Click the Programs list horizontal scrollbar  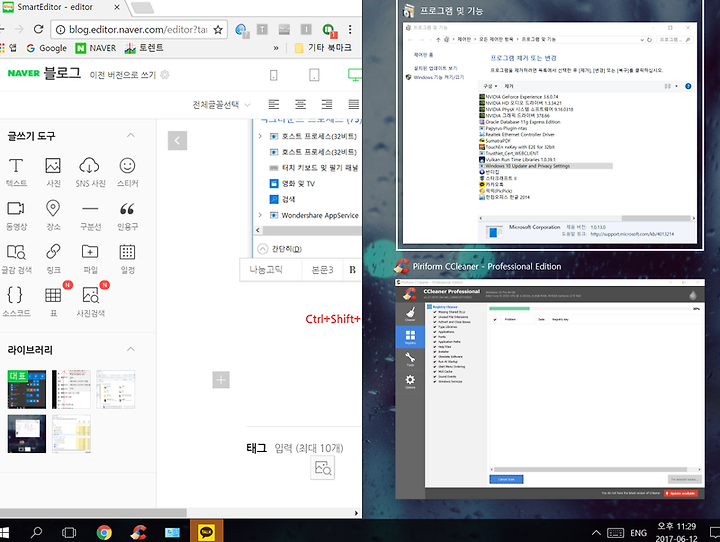coord(657,218)
